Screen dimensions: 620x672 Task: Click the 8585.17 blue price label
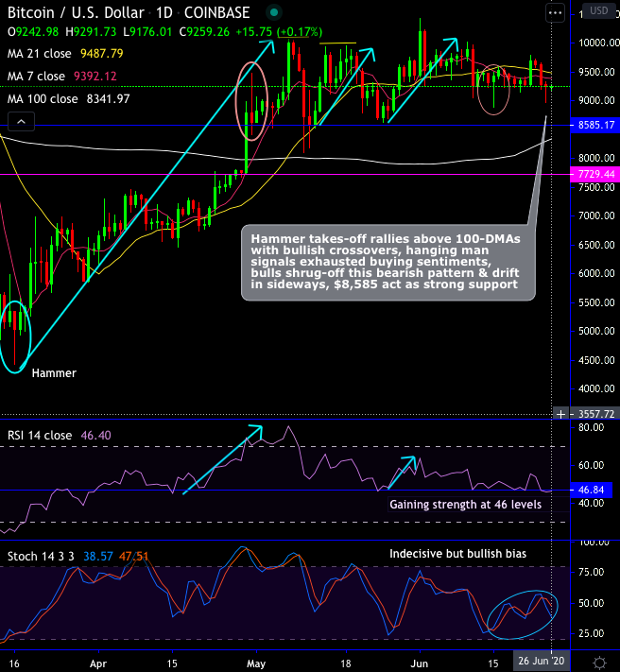[x=594, y=125]
